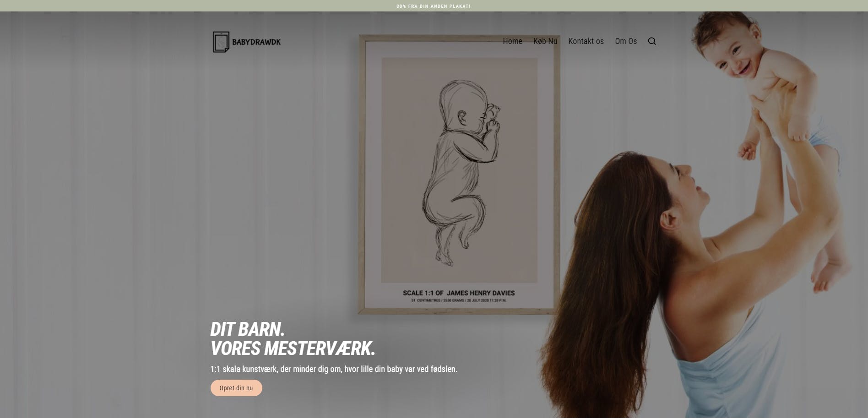Click the VORES MESTERVÆRK. headline line
Viewport: 868px width, 420px height.
click(293, 348)
